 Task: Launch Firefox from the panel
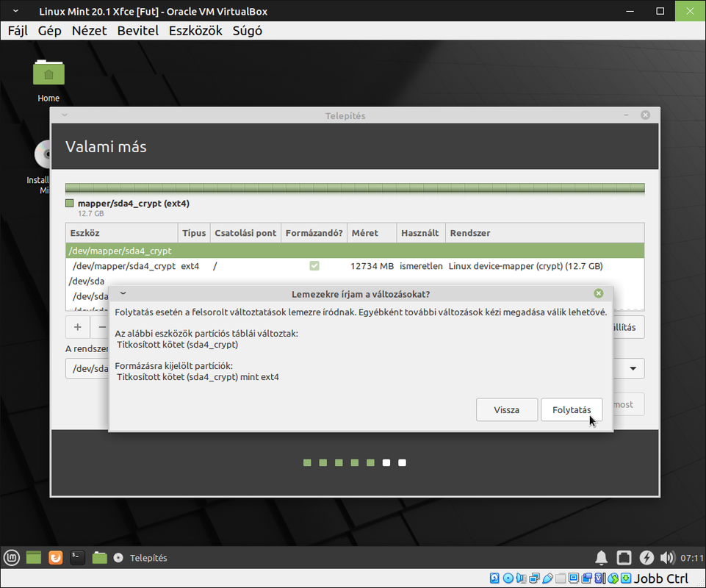[x=55, y=558]
